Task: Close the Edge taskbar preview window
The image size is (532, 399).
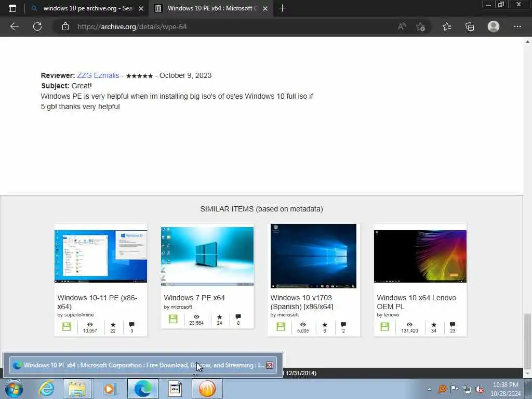Action: [270, 365]
